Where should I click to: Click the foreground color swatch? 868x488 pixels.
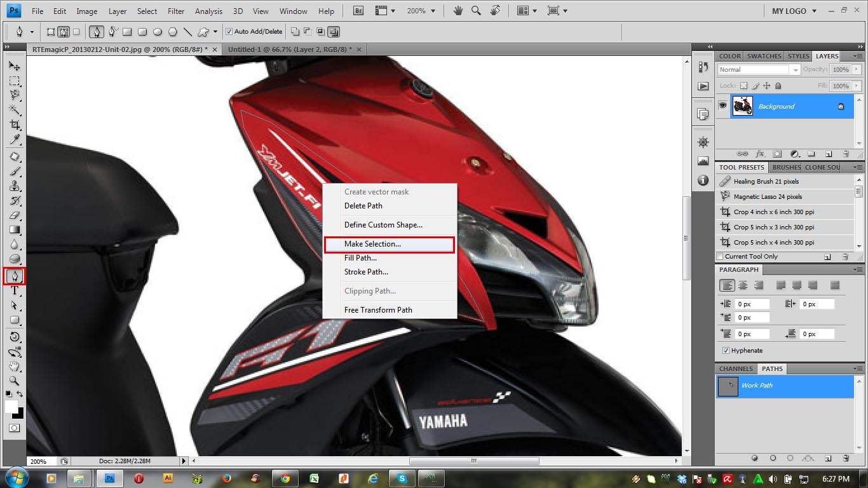(11, 407)
